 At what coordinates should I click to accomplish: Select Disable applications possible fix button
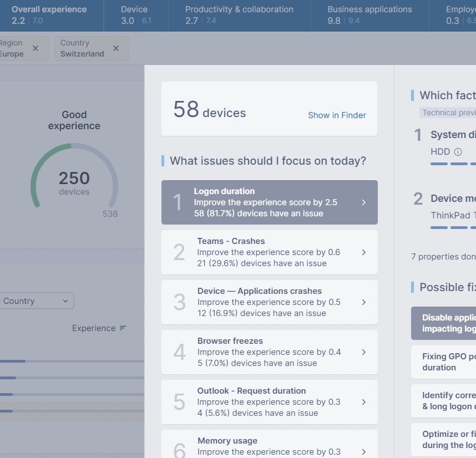pyautogui.click(x=443, y=323)
